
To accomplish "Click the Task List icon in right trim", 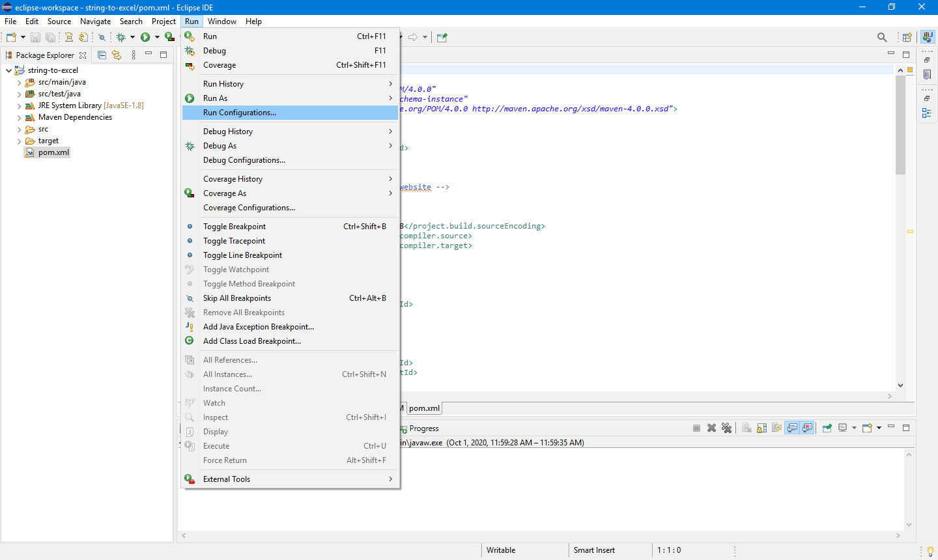I will (x=927, y=75).
